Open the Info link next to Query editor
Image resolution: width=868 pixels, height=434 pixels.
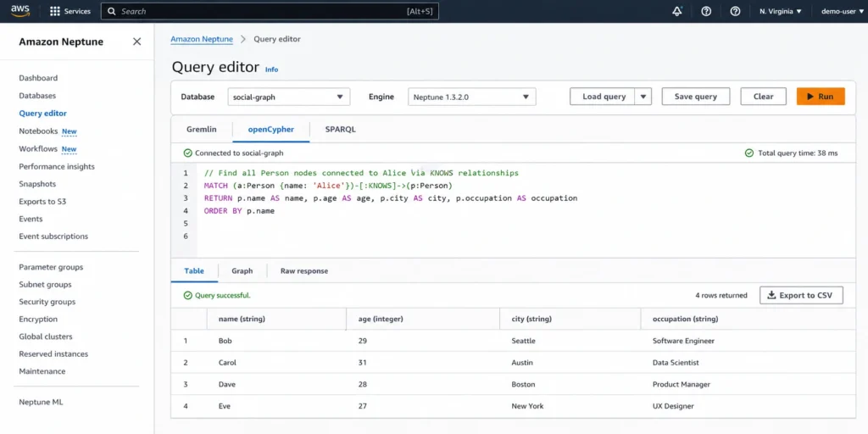click(272, 70)
